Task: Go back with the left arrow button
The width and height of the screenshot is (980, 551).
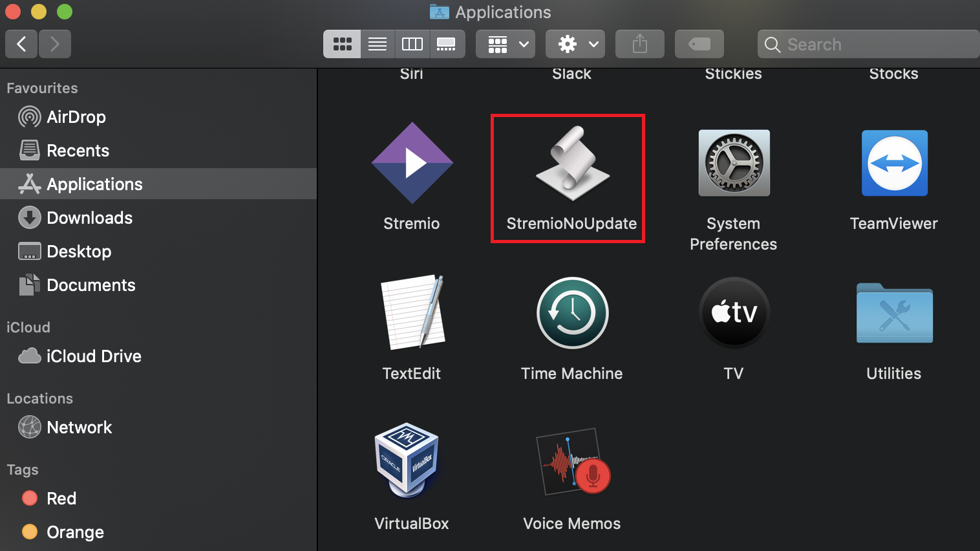Action: click(x=21, y=44)
